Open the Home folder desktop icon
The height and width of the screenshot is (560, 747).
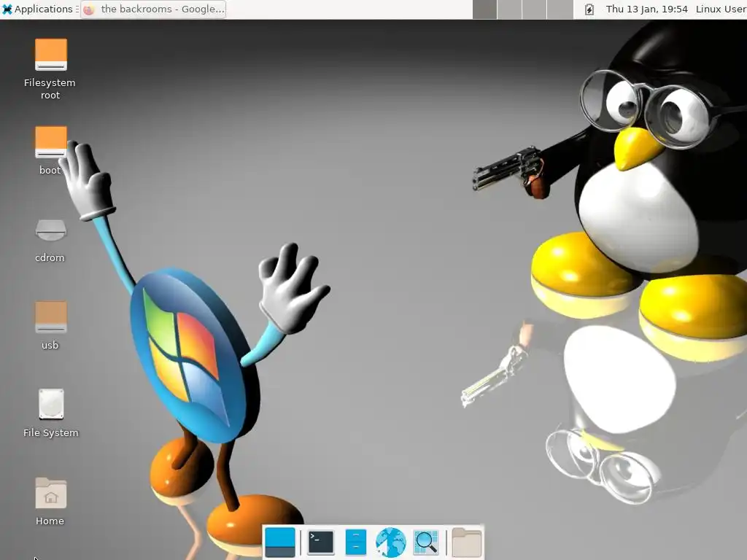50,493
